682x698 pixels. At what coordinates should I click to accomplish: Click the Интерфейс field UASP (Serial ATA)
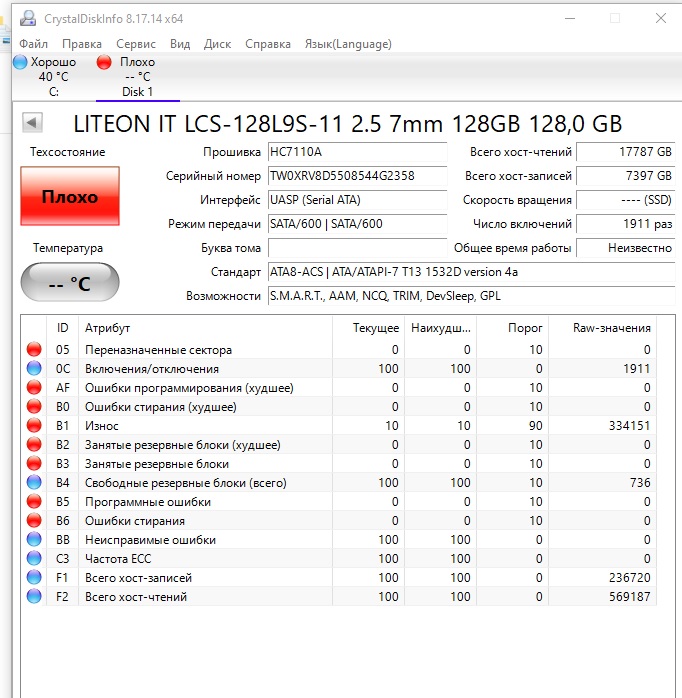click(x=357, y=200)
